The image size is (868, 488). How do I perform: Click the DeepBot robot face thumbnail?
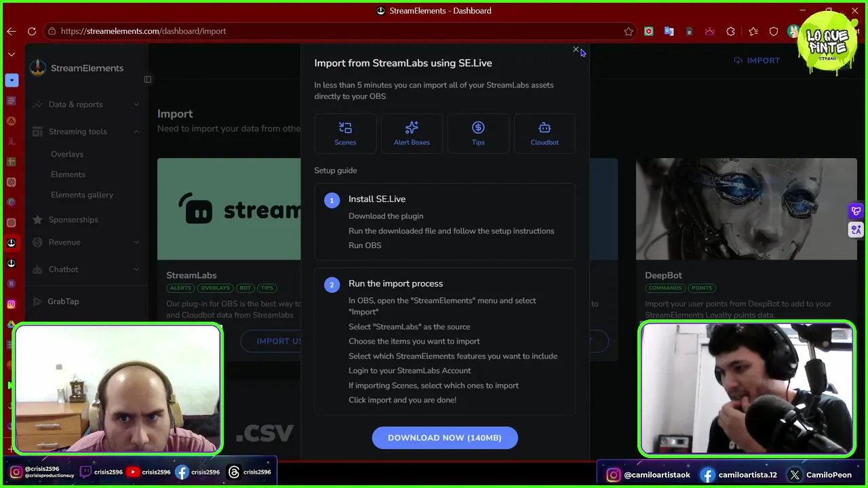click(x=747, y=209)
